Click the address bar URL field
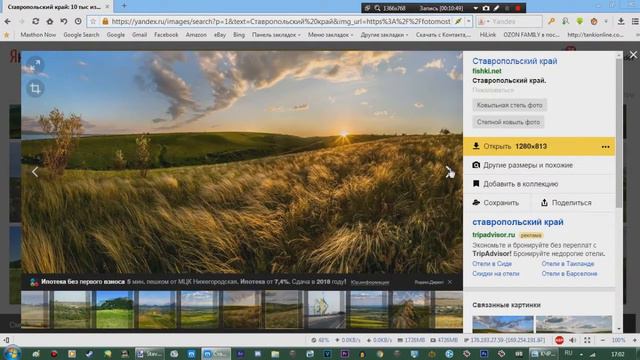Viewport: 640px width, 360px height. (x=280, y=21)
